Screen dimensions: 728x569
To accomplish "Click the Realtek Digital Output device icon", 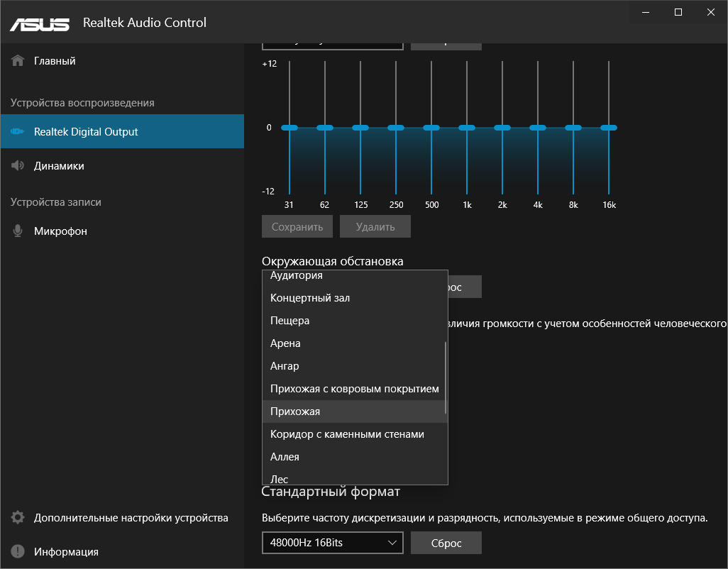I will 18,132.
